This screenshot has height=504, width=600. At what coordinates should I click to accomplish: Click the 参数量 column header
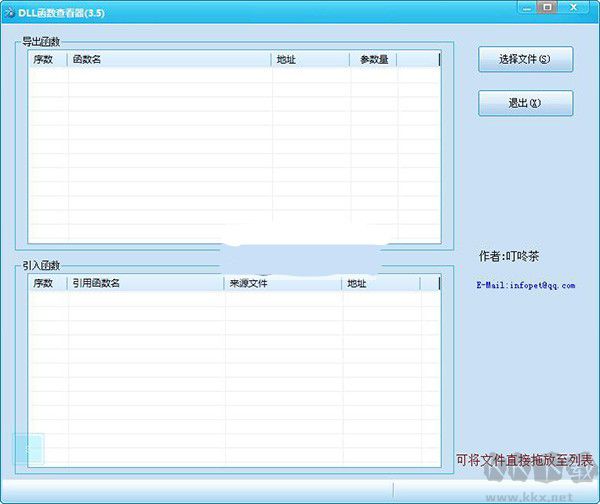pyautogui.click(x=373, y=59)
